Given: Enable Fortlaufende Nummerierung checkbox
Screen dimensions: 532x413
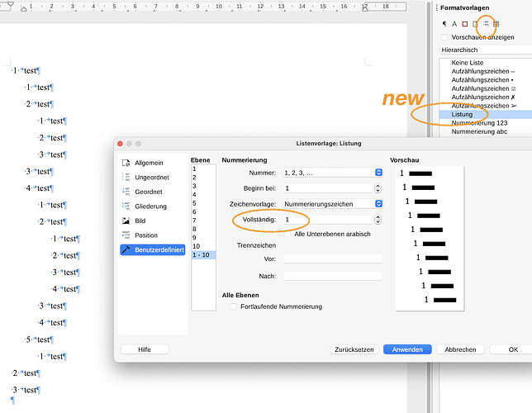Looking at the screenshot, I should coord(234,306).
